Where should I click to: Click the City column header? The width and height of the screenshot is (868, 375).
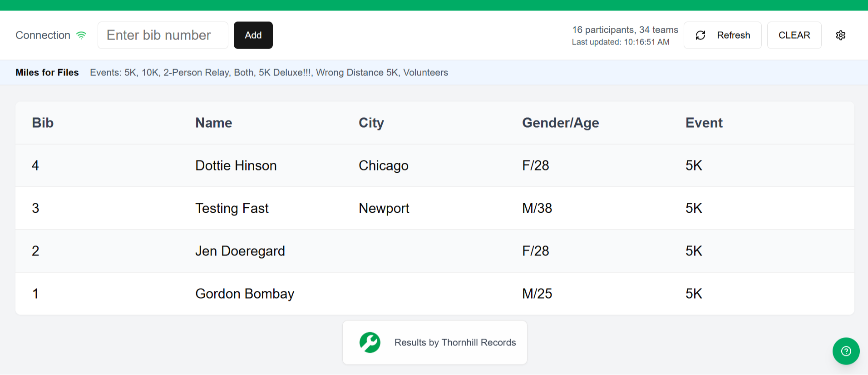click(371, 123)
